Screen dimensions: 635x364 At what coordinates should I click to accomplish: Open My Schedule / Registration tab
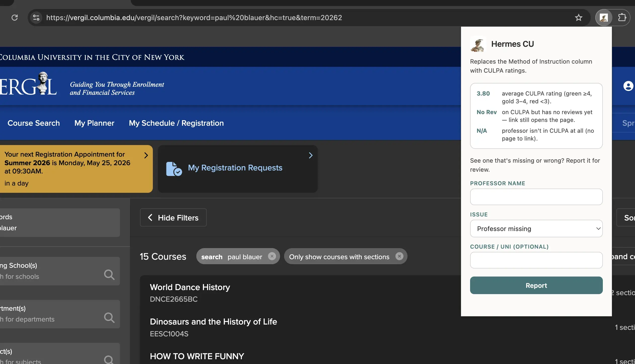coord(176,123)
